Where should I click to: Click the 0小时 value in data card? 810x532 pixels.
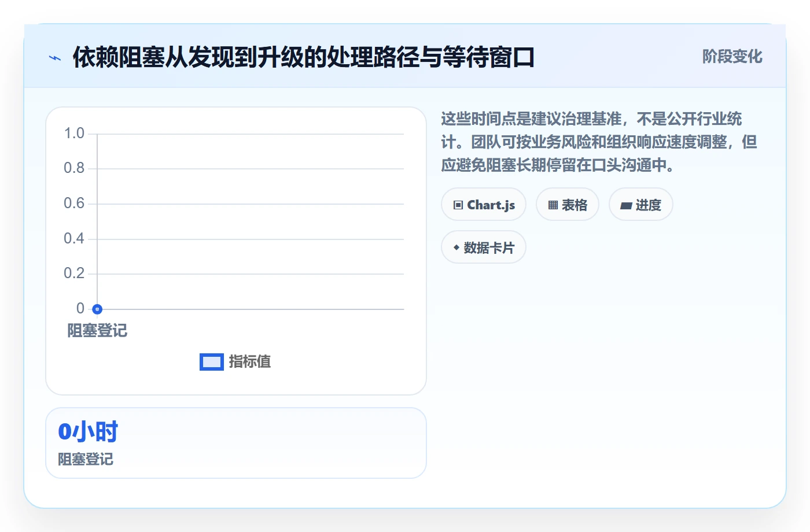88,432
